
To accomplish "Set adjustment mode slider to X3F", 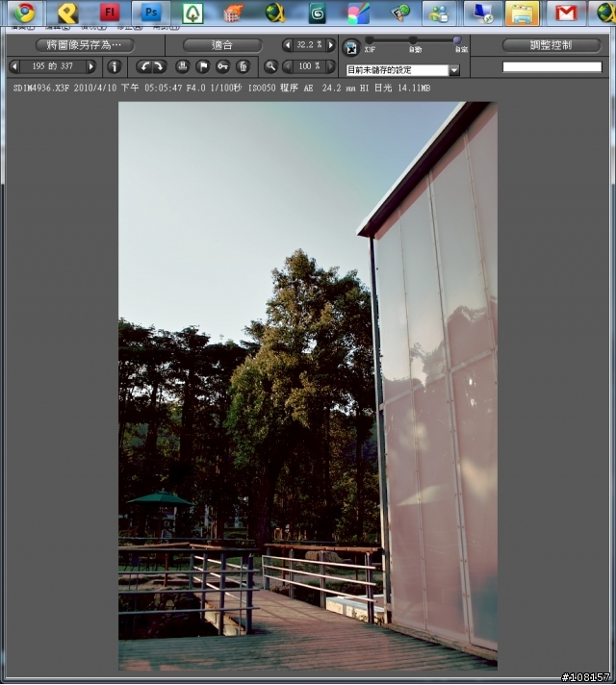I will (x=370, y=40).
